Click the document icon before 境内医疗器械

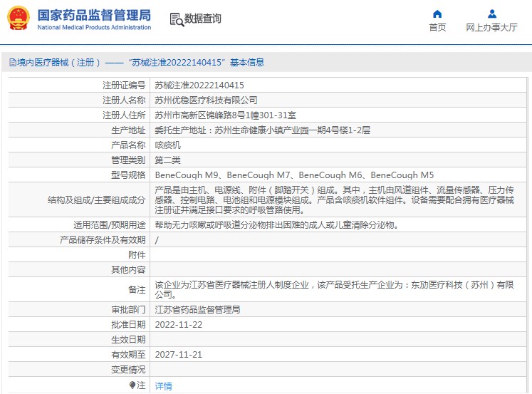click(13, 63)
